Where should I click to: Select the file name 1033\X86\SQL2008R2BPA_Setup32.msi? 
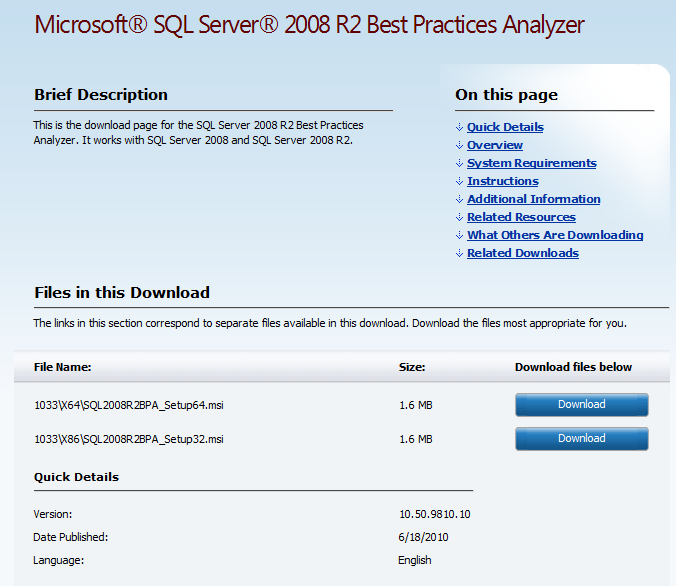[129, 439]
